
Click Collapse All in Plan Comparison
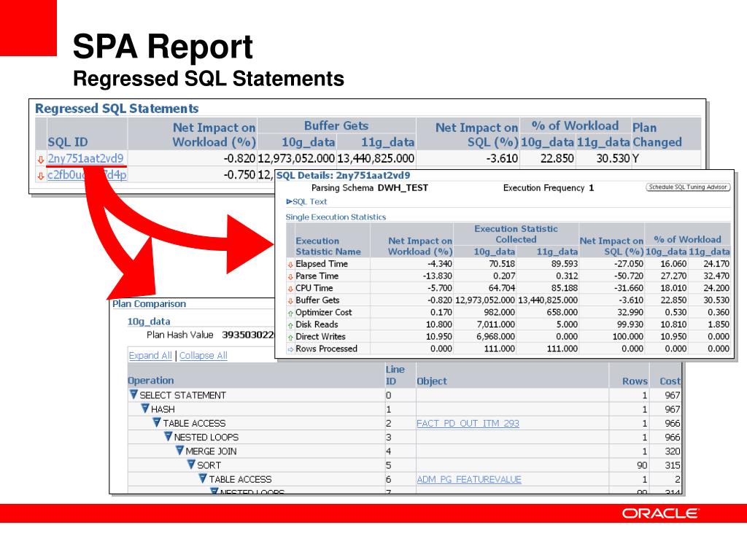point(204,355)
